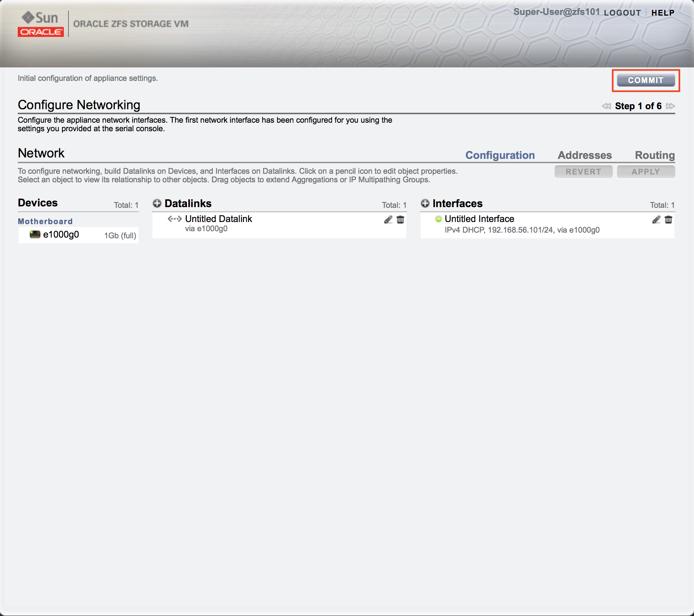Go to next step arrow
This screenshot has height=616, width=694.
(x=670, y=106)
